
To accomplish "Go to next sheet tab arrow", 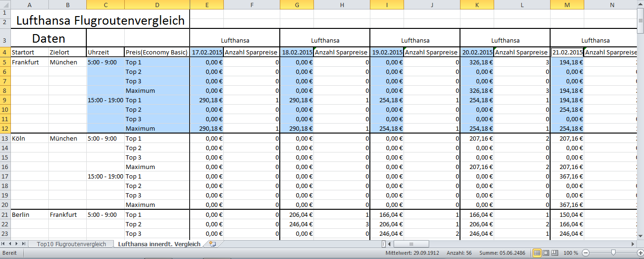I will pyautogui.click(x=17, y=244).
